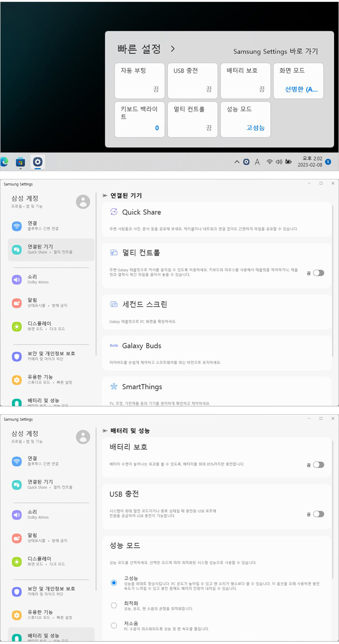Select the 고성능 radio button

(x=114, y=582)
